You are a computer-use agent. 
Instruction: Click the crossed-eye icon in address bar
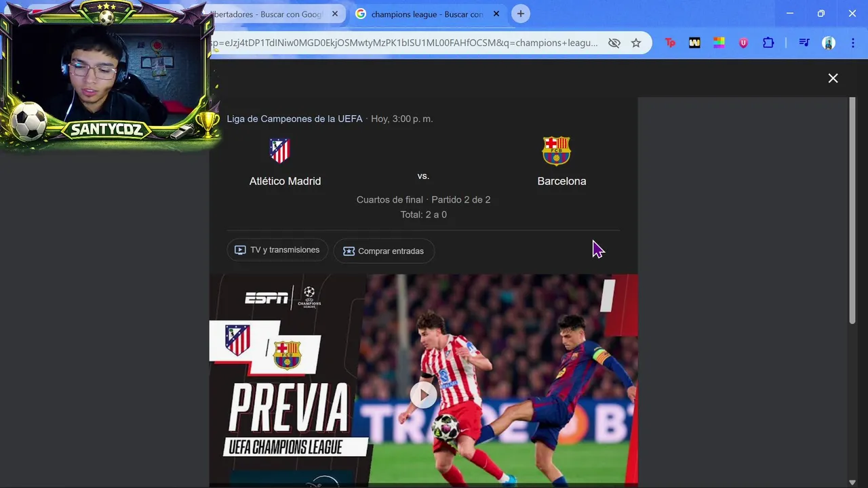(614, 43)
